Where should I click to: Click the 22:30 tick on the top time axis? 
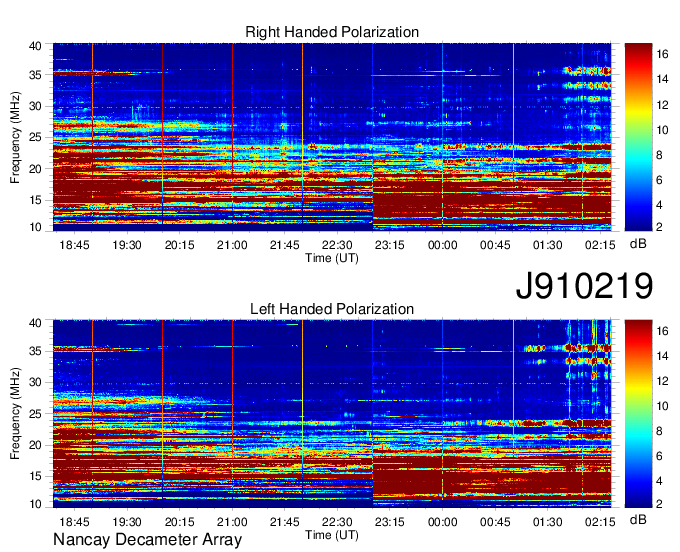click(337, 245)
